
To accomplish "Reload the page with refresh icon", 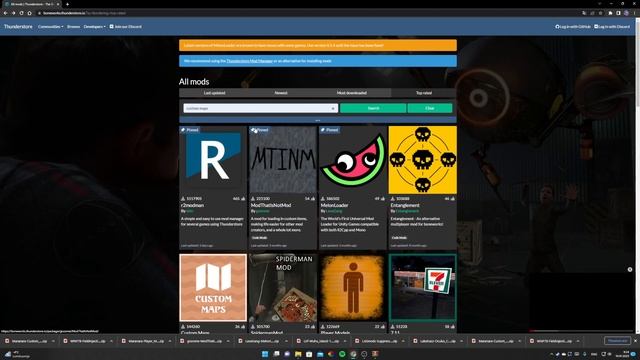I will click(21, 13).
